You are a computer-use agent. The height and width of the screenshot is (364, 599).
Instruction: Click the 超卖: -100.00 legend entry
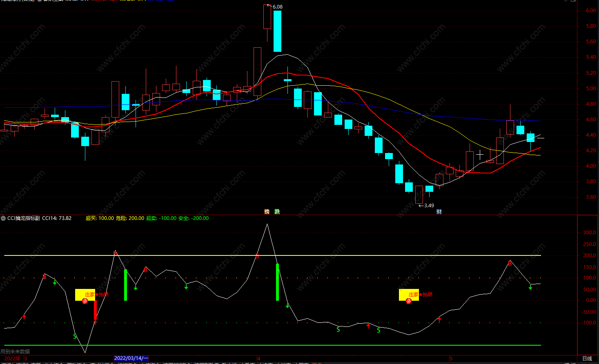click(x=161, y=218)
